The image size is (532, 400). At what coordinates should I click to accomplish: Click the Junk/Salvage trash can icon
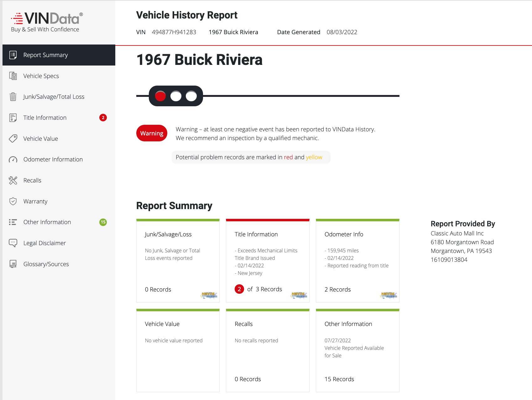click(x=13, y=97)
